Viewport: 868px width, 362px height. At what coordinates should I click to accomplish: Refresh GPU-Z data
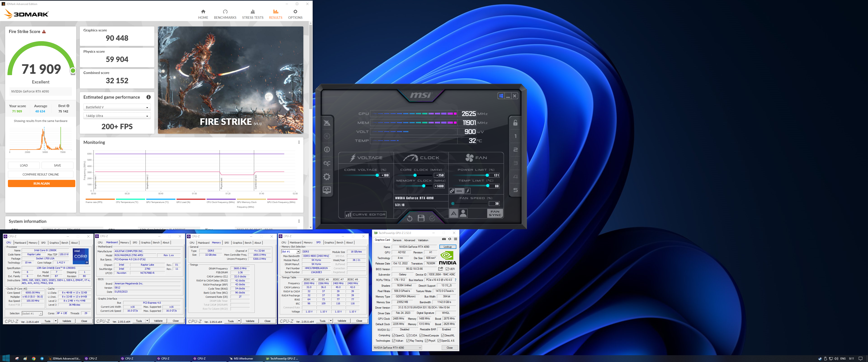[450, 239]
